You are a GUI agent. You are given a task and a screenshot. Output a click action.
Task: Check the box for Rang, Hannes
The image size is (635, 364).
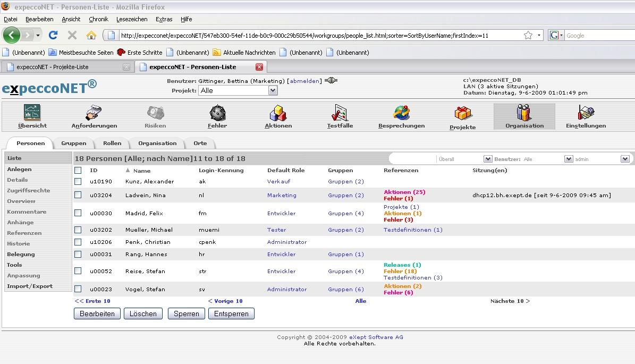(x=78, y=255)
